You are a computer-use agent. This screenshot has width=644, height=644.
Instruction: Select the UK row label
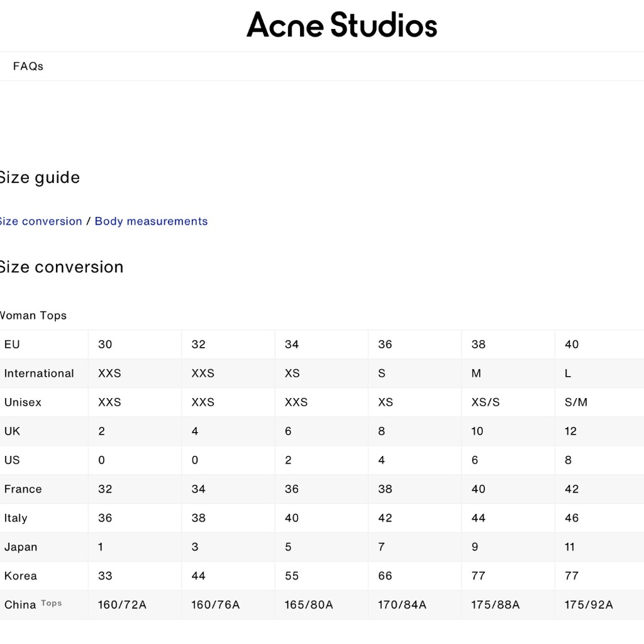point(12,431)
